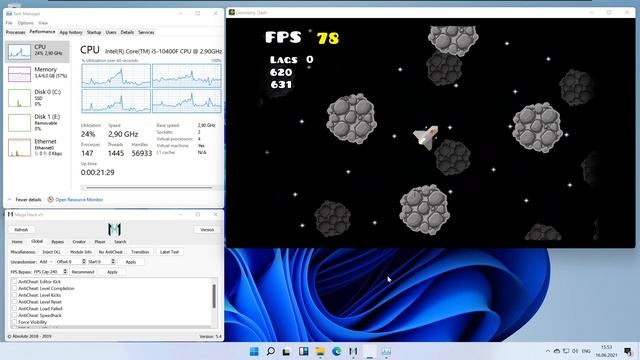Click the ENG language indicator
Screen dimensions: 640x360
click(586, 351)
